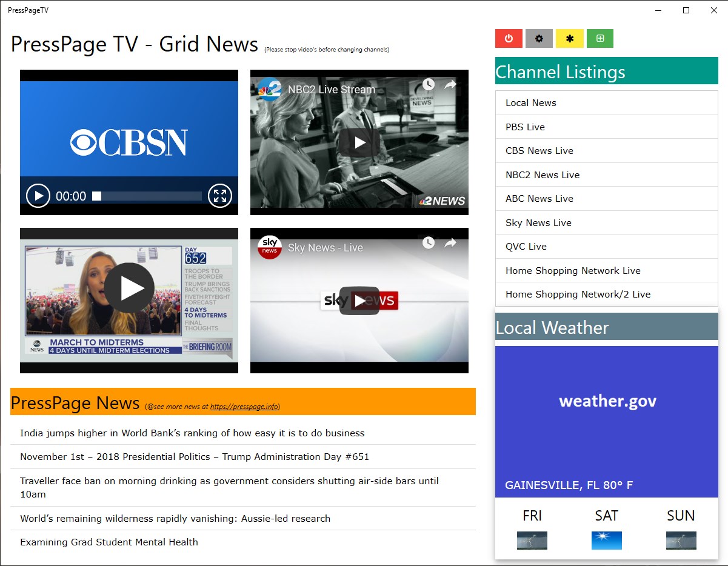This screenshot has height=566, width=728.
Task: Select Home Shopping Network Live channel
Action: pyautogui.click(x=607, y=271)
